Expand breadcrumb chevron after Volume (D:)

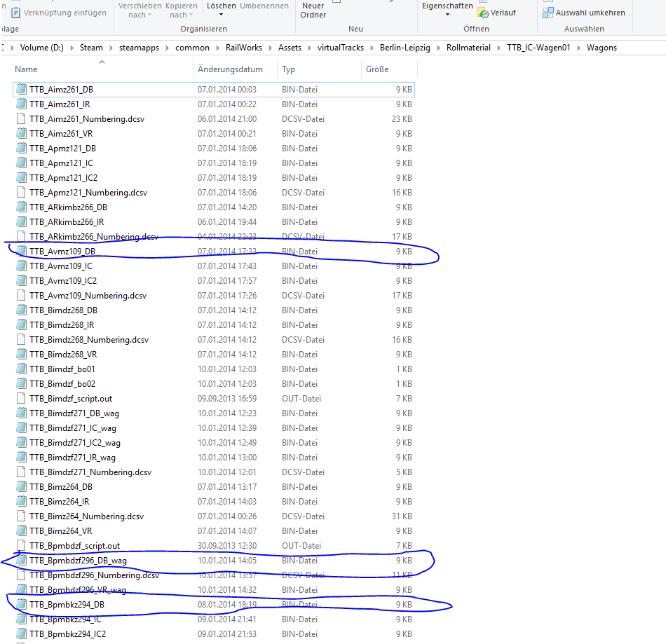tap(72, 48)
